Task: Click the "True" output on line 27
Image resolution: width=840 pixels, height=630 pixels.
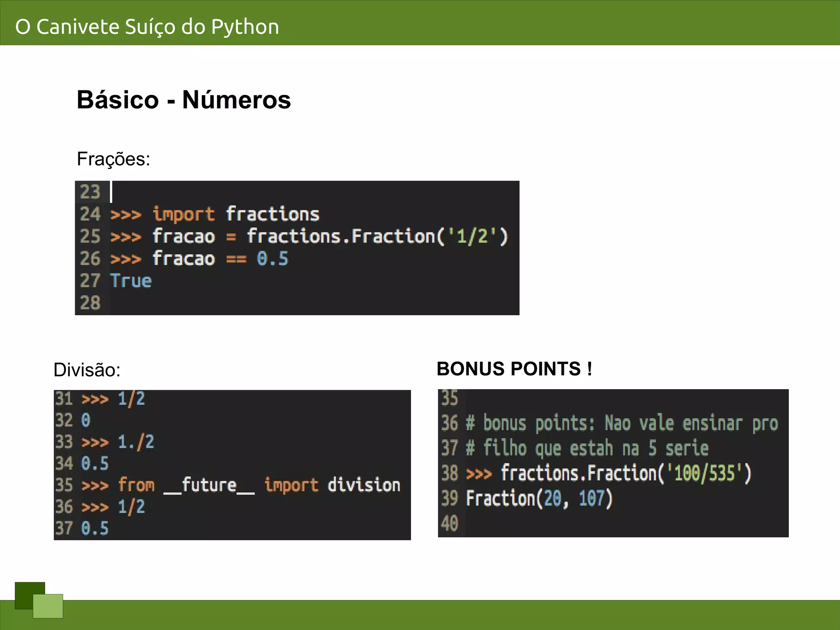Action: coord(131,281)
